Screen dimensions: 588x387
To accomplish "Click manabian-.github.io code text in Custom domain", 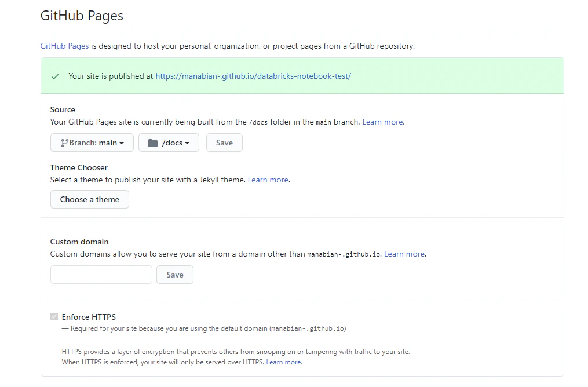I will tap(344, 254).
